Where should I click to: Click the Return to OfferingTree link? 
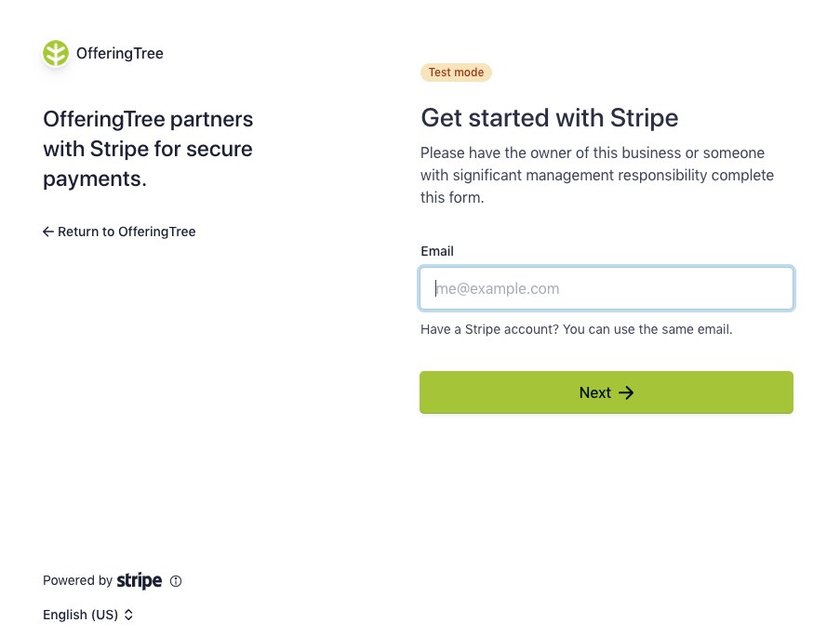(x=119, y=232)
